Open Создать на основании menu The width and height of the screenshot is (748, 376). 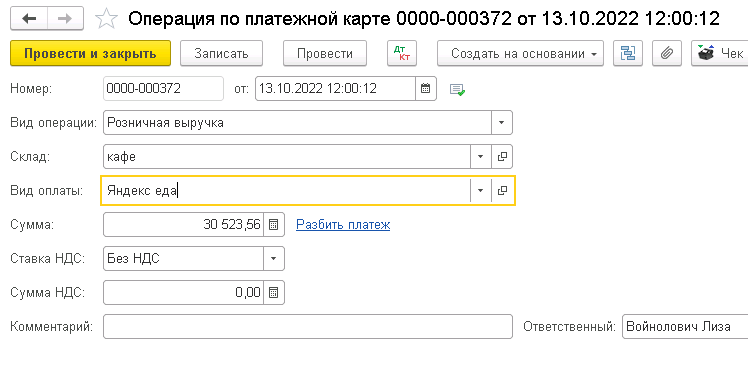point(520,53)
